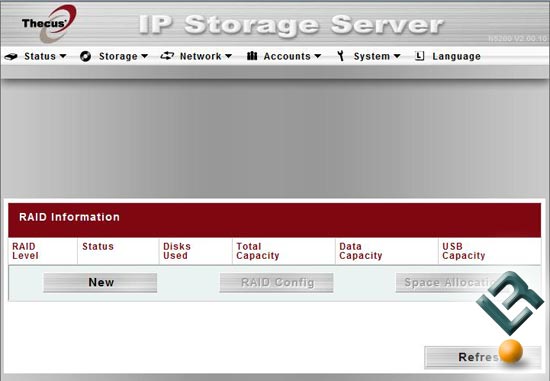This screenshot has width=550, height=381.
Task: Expand the Status dropdown arrow
Action: tap(63, 56)
